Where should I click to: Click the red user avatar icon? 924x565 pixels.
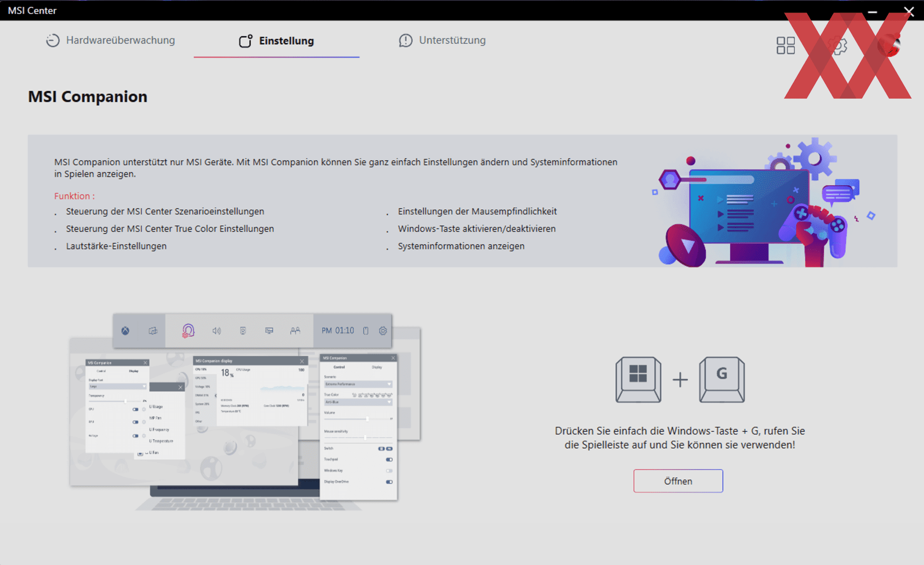tap(888, 46)
